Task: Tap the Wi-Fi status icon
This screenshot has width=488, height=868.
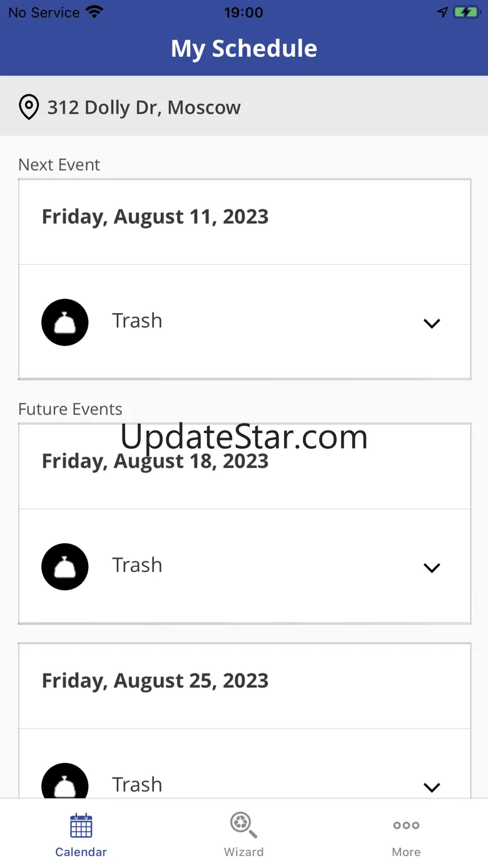Action: pyautogui.click(x=95, y=13)
